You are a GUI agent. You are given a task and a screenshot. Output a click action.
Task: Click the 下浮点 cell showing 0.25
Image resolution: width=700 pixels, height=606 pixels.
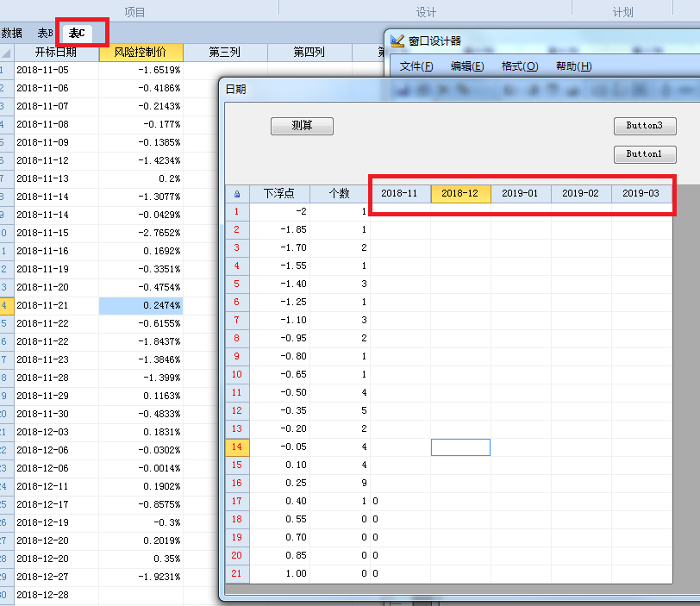[279, 484]
